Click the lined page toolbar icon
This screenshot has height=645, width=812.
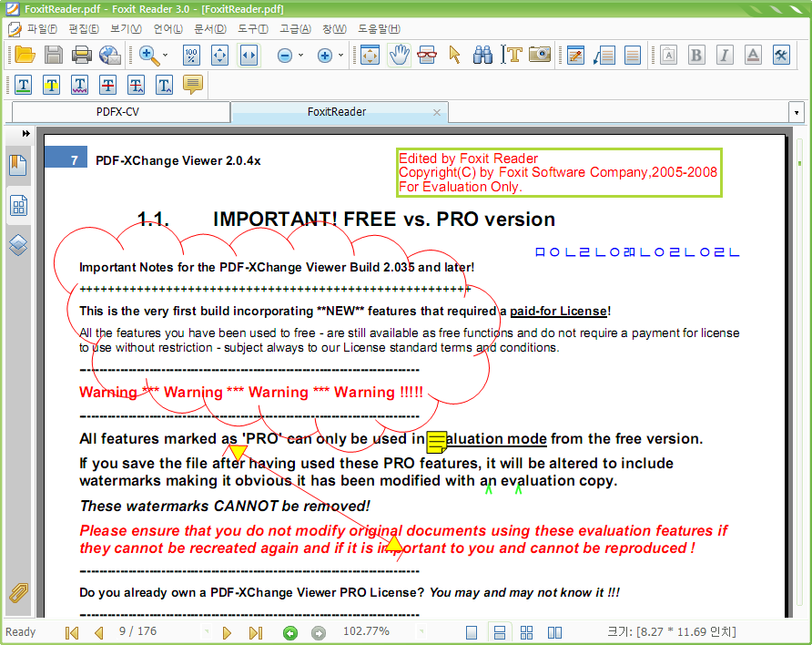coord(633,55)
